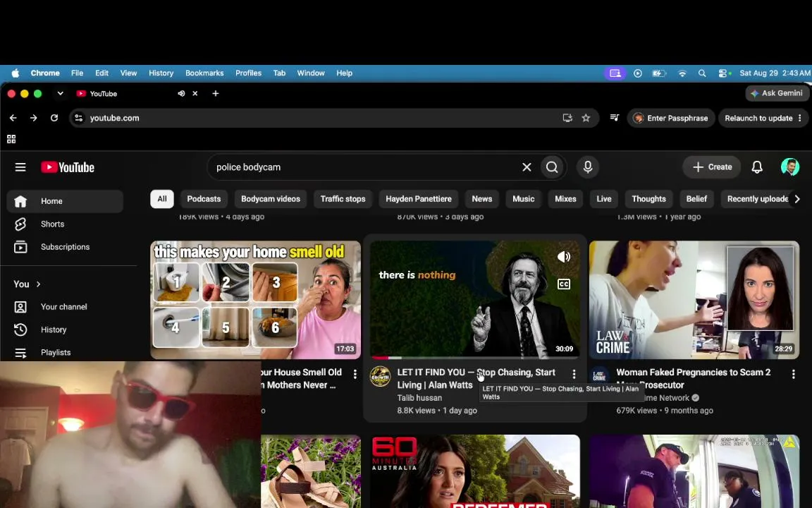
Task: Select the Bodycam videos filter chip
Action: pyautogui.click(x=271, y=199)
